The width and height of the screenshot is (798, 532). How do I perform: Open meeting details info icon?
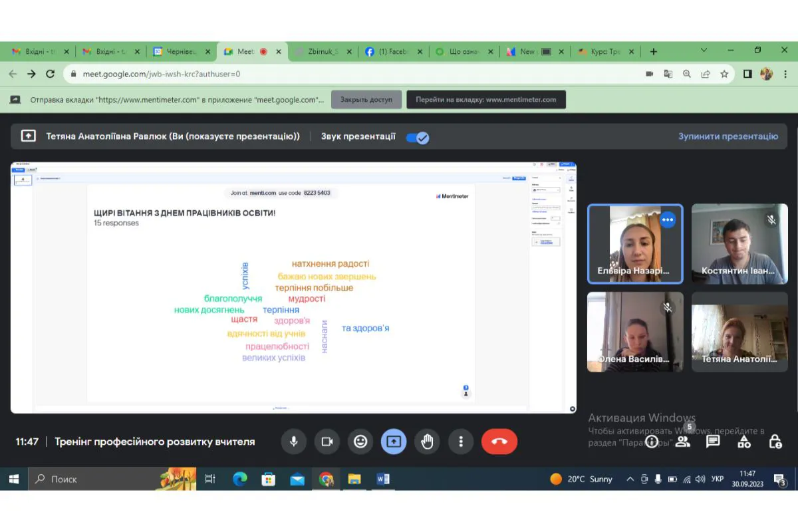point(652,442)
